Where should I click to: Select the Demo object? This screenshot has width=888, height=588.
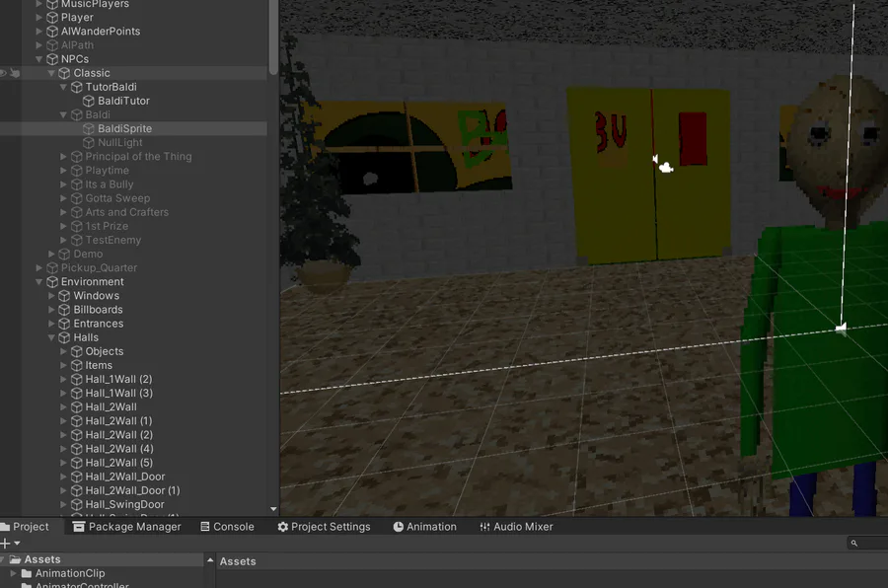click(88, 254)
